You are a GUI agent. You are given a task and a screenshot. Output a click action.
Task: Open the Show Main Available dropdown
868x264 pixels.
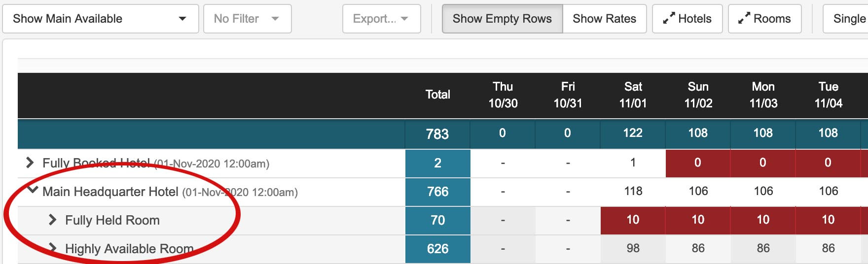coord(101,19)
